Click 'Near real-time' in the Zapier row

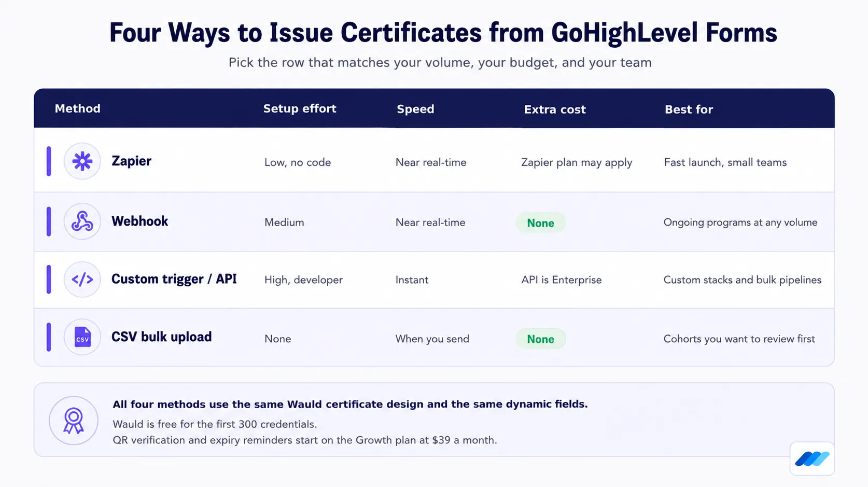(431, 162)
